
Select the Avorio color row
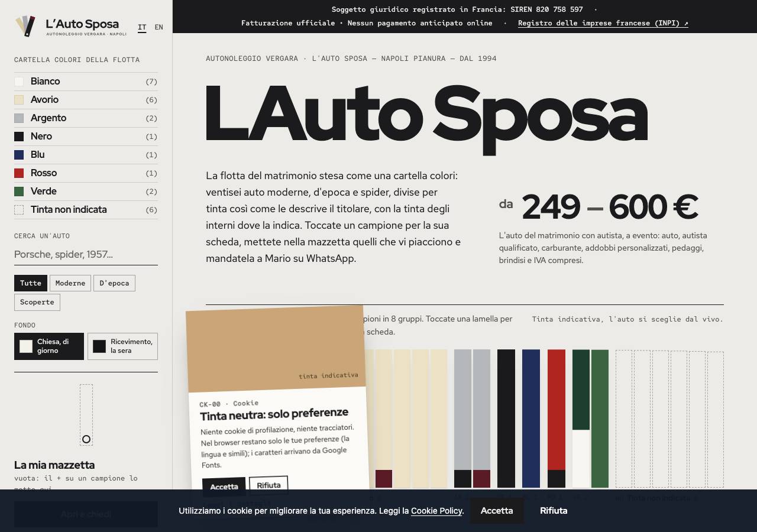click(x=86, y=100)
